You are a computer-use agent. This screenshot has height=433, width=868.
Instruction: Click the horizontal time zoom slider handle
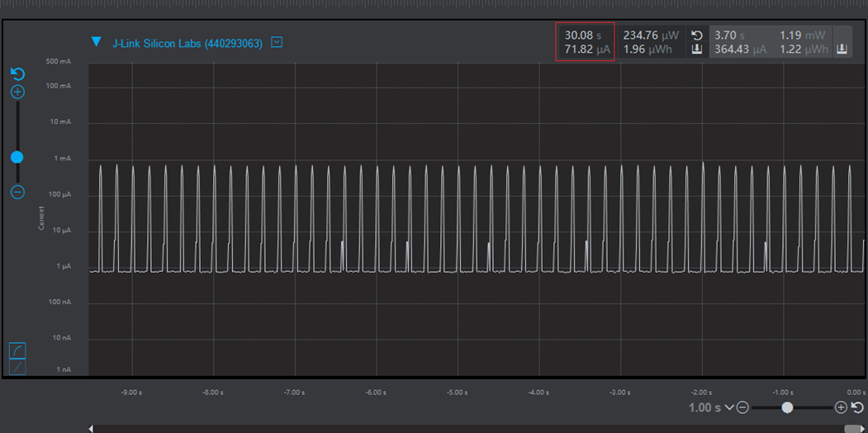pyautogui.click(x=787, y=407)
